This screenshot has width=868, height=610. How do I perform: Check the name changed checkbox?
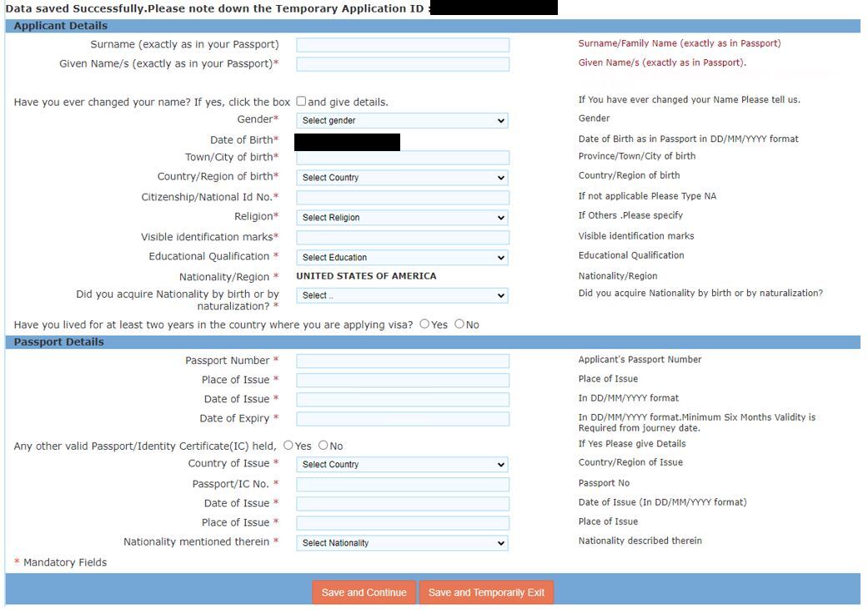[x=301, y=102]
